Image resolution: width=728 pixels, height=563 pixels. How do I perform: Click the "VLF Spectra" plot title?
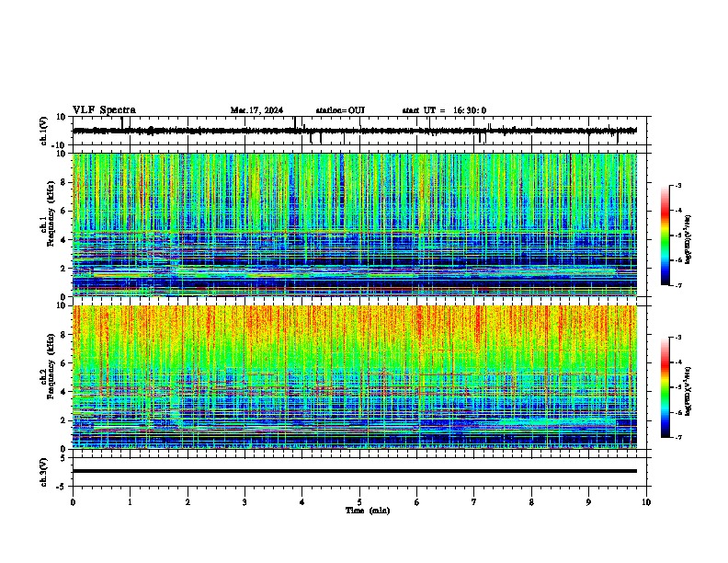pyautogui.click(x=104, y=109)
